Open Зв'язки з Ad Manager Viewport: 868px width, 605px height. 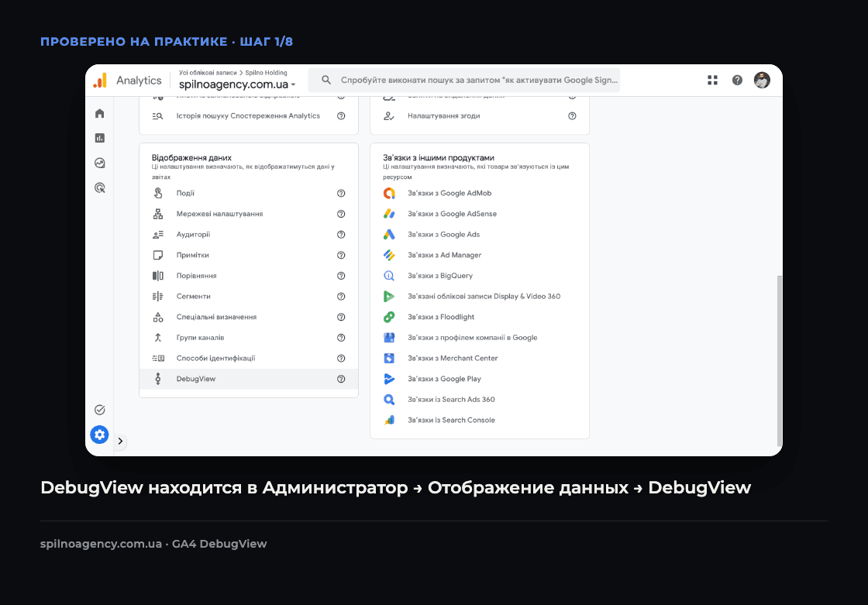(480, 255)
